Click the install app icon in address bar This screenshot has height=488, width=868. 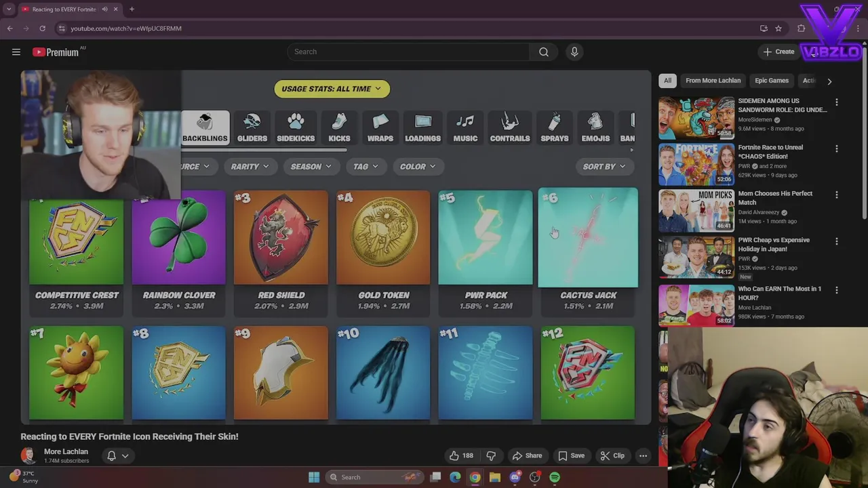764,28
